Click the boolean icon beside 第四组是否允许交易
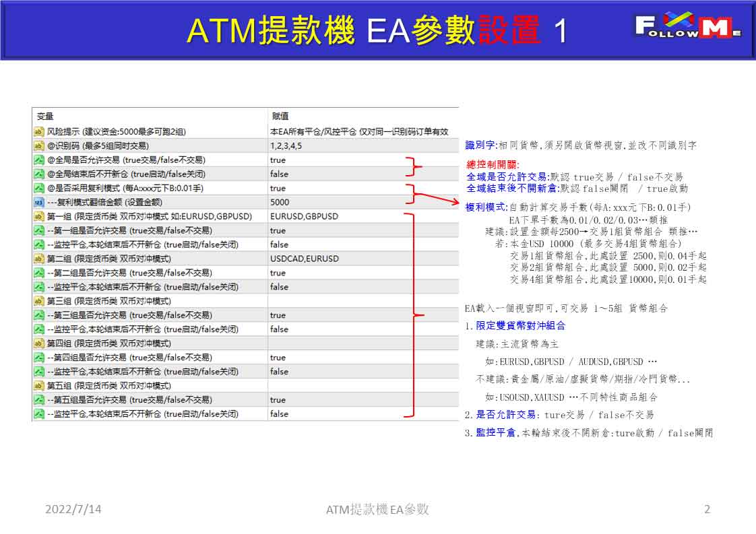The width and height of the screenshot is (756, 534). click(x=38, y=358)
